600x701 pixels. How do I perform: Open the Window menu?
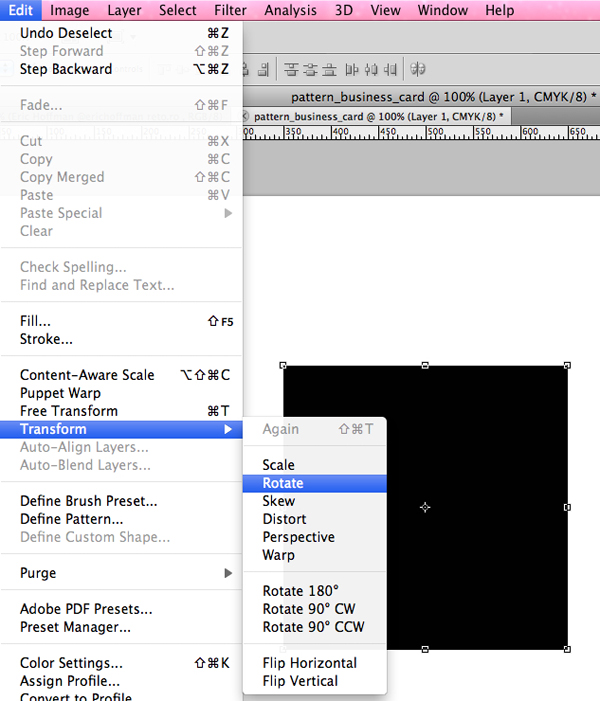tap(443, 10)
